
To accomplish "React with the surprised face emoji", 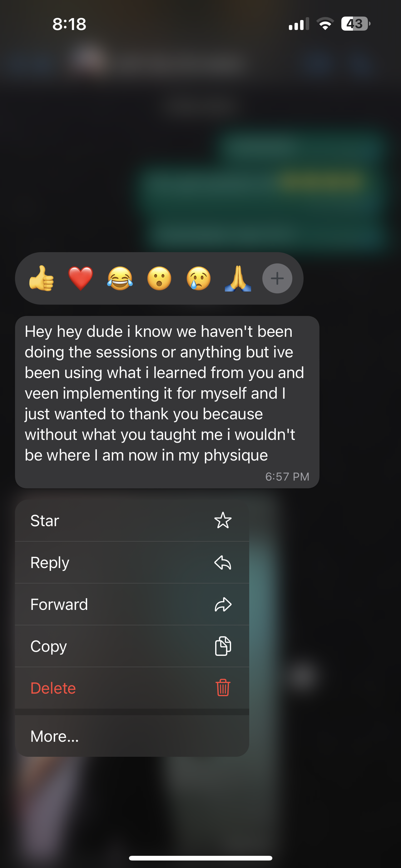I will [159, 278].
